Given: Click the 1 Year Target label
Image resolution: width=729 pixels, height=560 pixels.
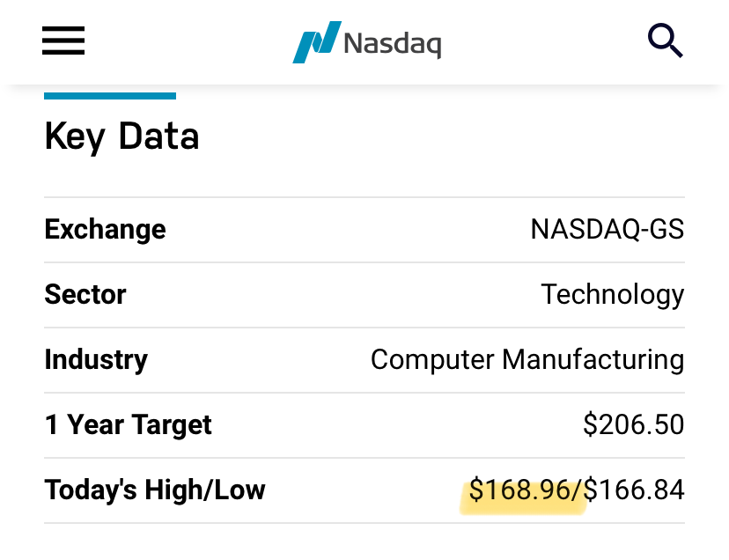Looking at the screenshot, I should pyautogui.click(x=129, y=425).
